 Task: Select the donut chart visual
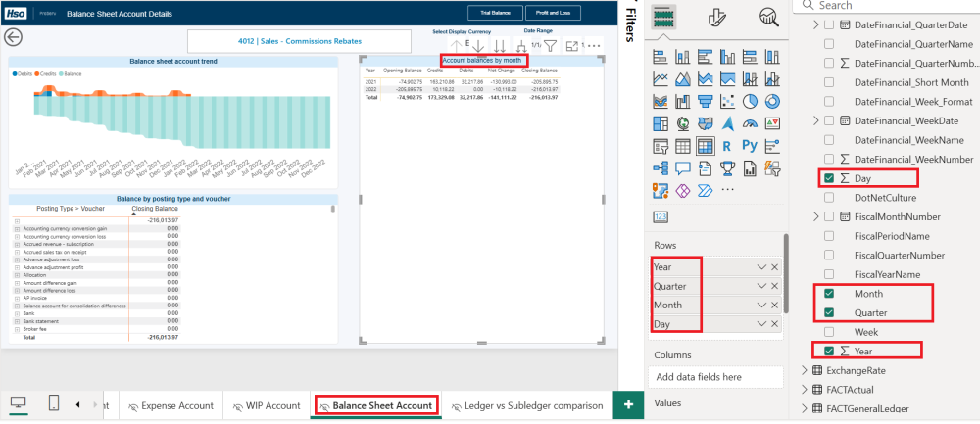pyautogui.click(x=773, y=101)
